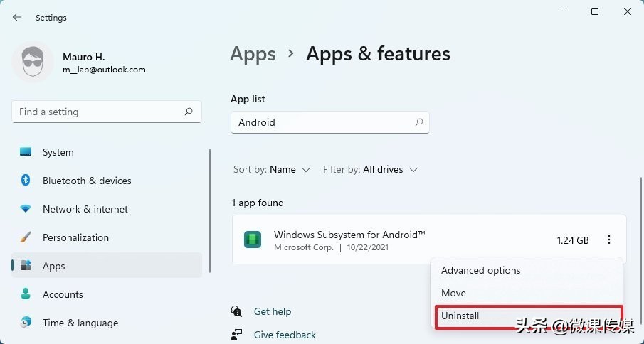Click the Windows Subsystem for Android™ name
Viewport: 644px width, 344px height.
(349, 235)
